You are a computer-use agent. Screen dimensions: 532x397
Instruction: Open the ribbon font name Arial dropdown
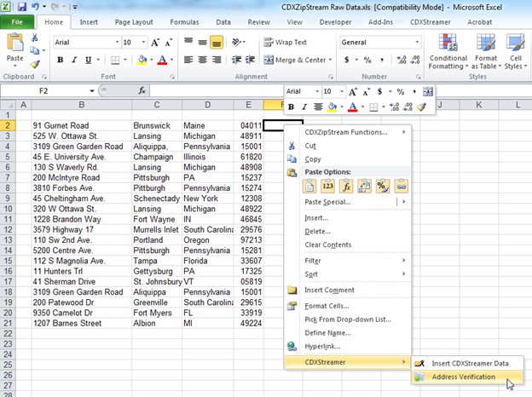tap(117, 42)
